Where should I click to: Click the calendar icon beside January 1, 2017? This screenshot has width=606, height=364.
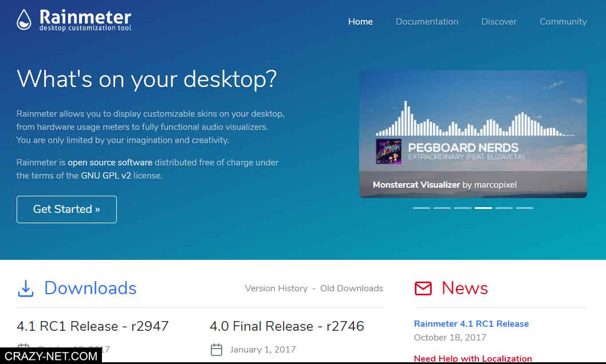click(x=217, y=350)
